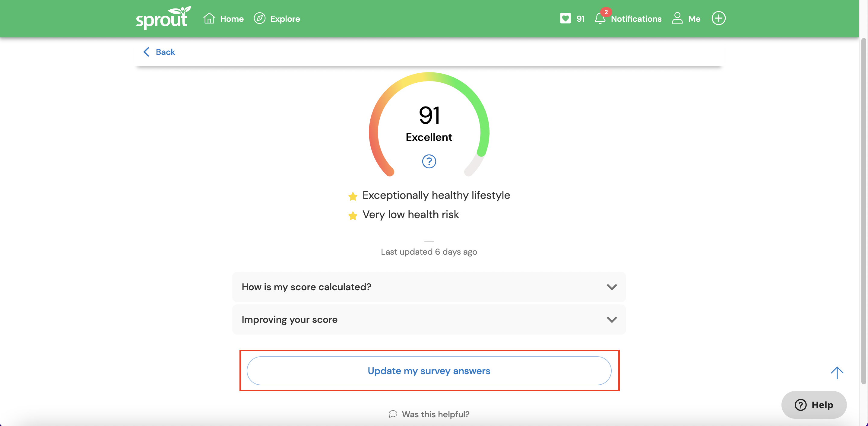Expand the 'Improving your score' section

coord(429,319)
